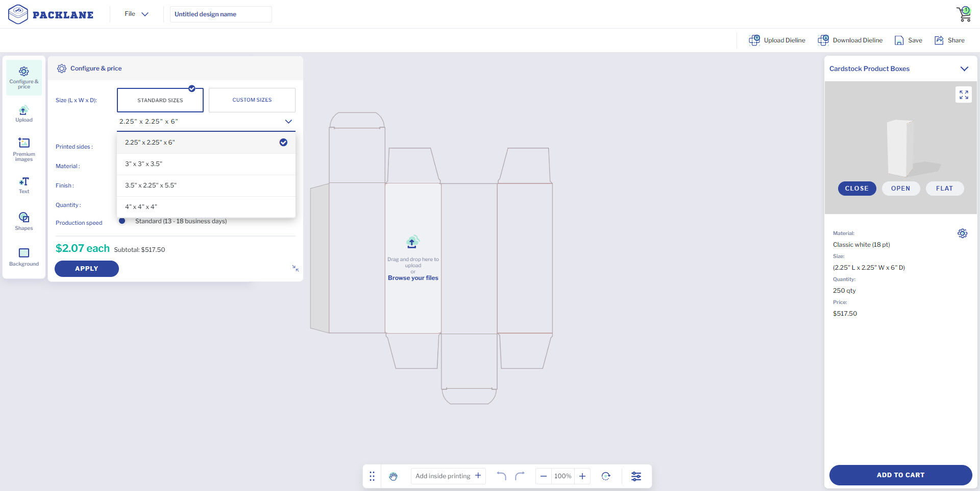The height and width of the screenshot is (491, 980).
Task: Click Add to Cart button
Action: point(900,475)
